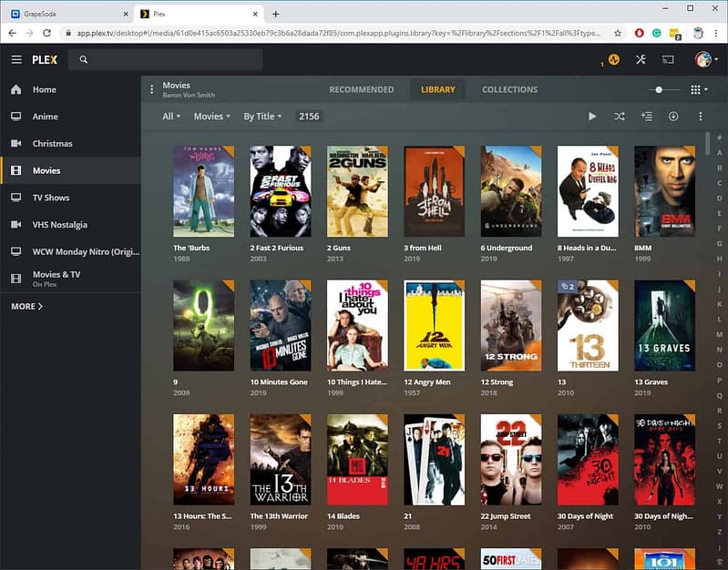This screenshot has width=728, height=570.
Task: Click the red Opera extension icon
Action: [640, 33]
